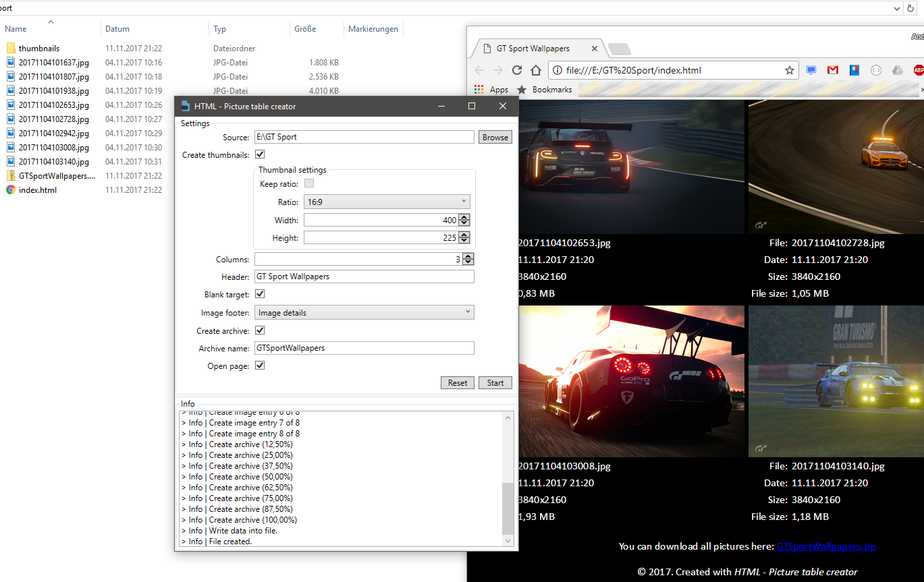The width and height of the screenshot is (924, 582).
Task: Click the Browse button
Action: (495, 137)
